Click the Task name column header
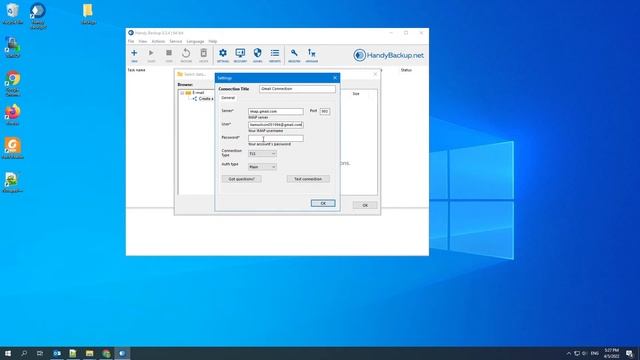 [136, 70]
